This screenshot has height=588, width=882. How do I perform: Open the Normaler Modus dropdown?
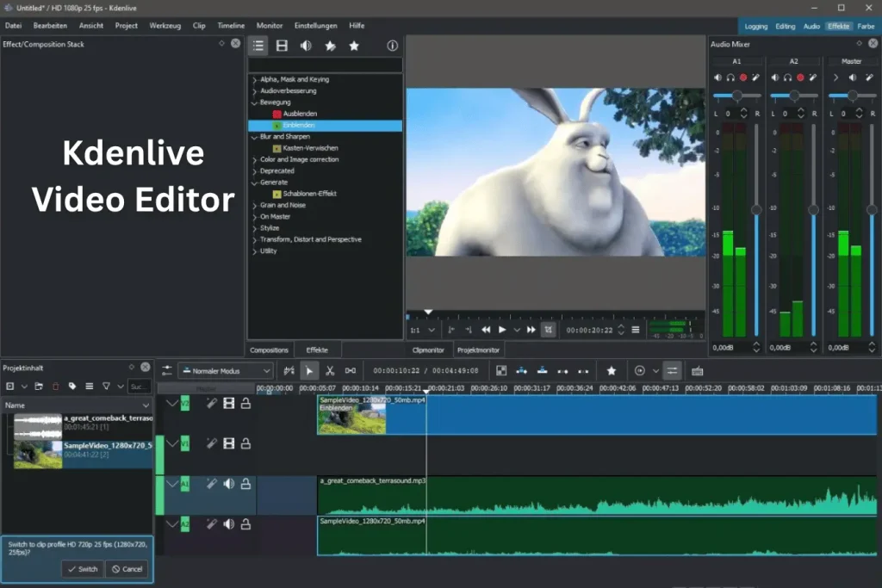point(226,371)
